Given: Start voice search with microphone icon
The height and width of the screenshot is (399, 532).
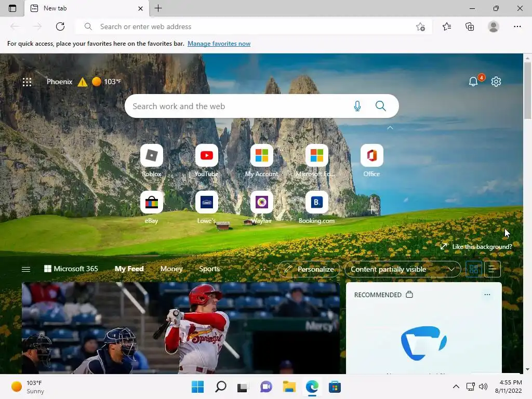Looking at the screenshot, I should 357,106.
